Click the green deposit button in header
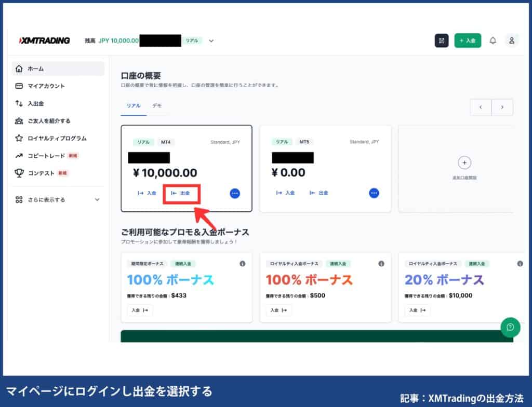 click(x=468, y=40)
